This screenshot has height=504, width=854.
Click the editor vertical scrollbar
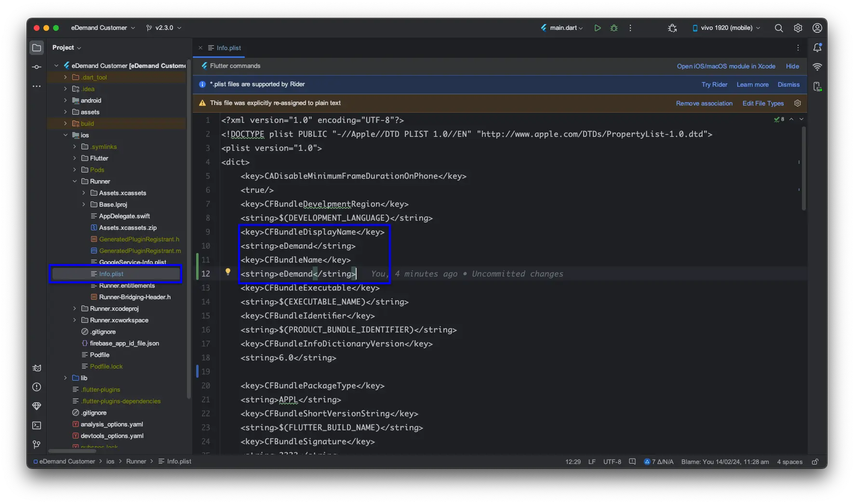[x=803, y=169]
